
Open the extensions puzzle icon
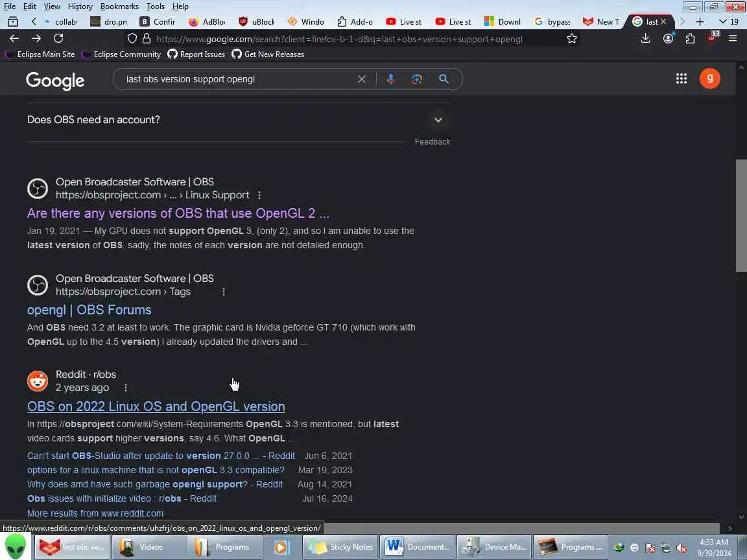(x=690, y=39)
